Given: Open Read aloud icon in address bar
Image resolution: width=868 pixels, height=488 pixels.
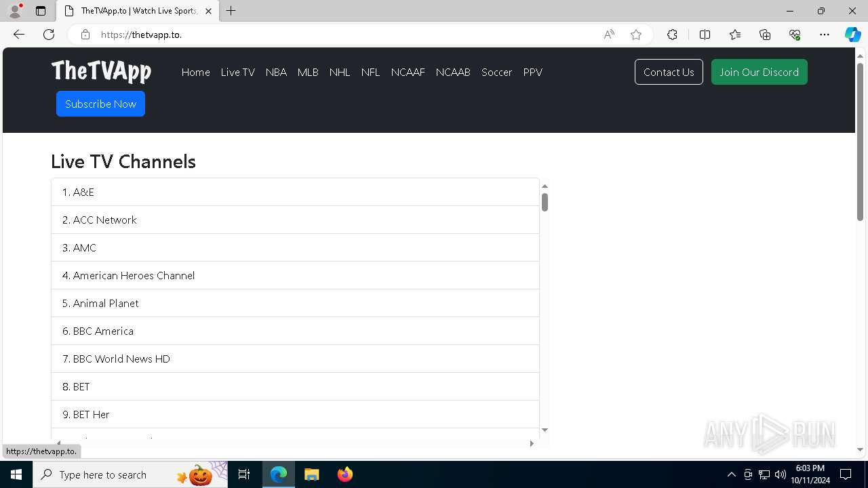Looking at the screenshot, I should pos(609,35).
